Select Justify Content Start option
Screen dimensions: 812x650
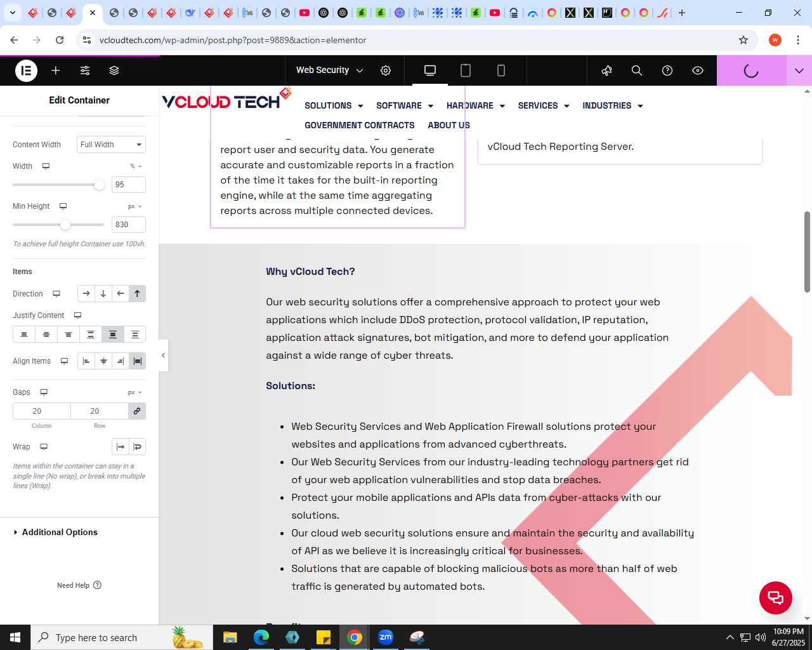coord(24,335)
